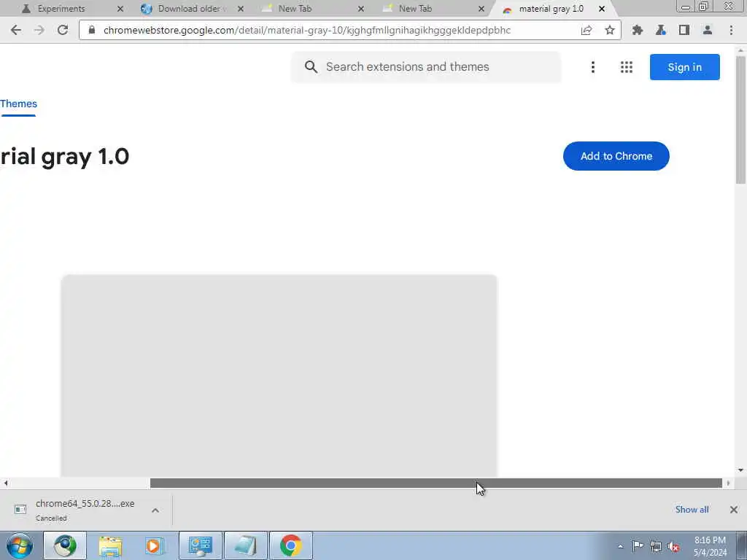The image size is (747, 560).
Task: Click the vertical scrollbar thumb
Action: pos(741,120)
